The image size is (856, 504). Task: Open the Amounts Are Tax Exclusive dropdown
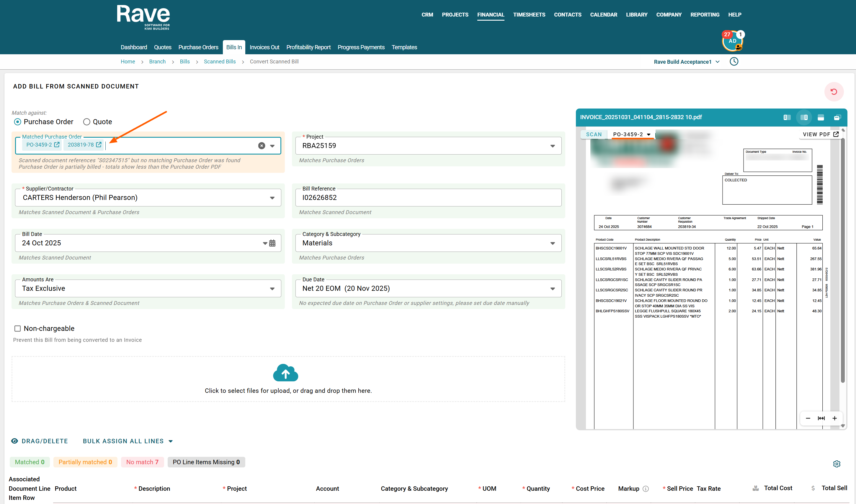(x=272, y=289)
